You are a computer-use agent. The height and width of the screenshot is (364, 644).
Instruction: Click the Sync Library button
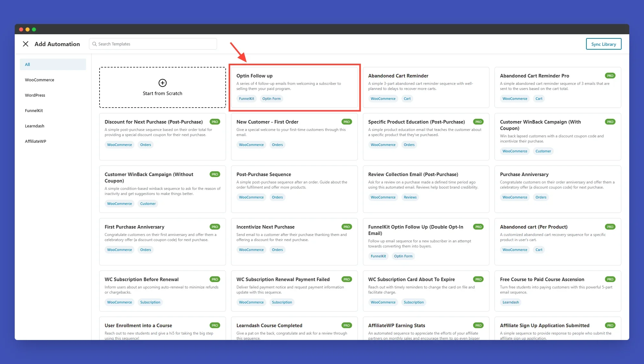coord(604,44)
